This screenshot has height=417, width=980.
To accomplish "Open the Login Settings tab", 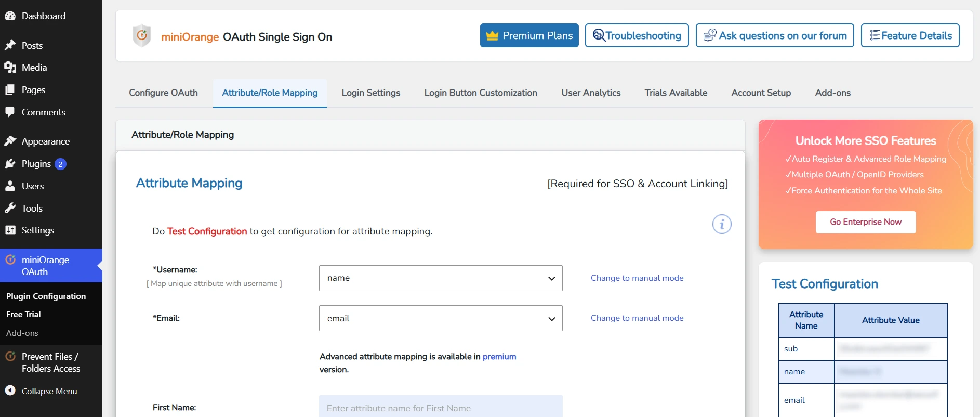I will point(371,93).
